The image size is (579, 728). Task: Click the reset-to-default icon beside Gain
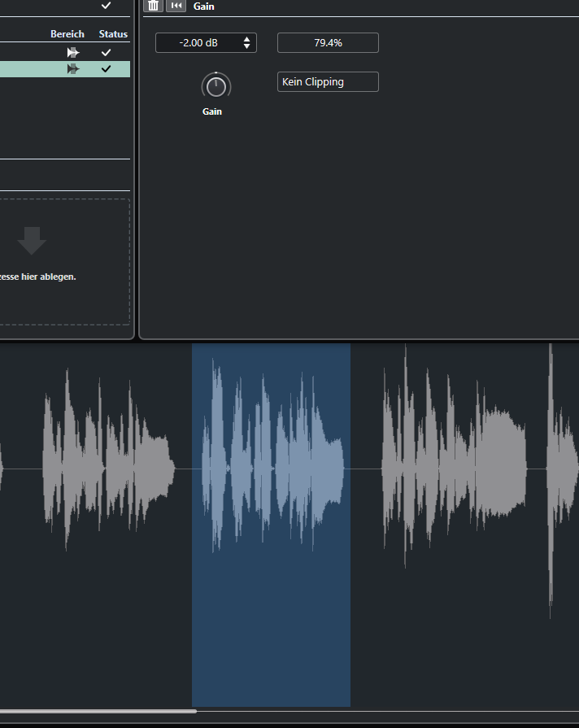(x=176, y=6)
